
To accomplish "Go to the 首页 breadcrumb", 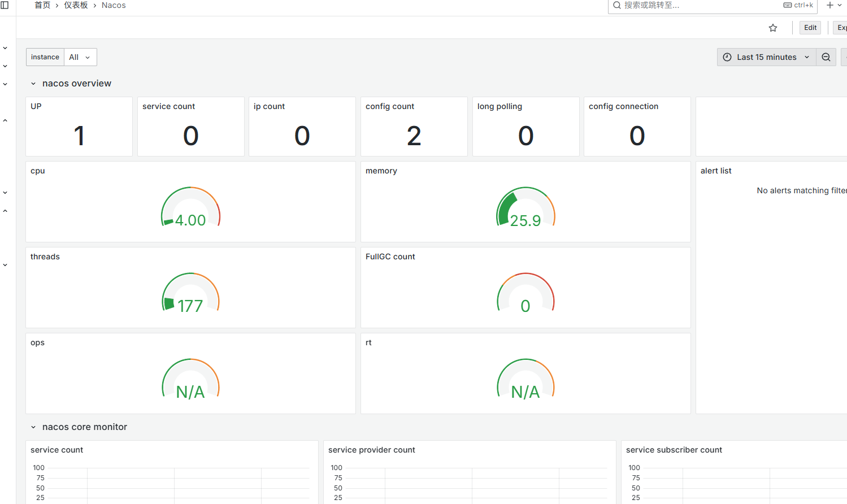I will pyautogui.click(x=42, y=5).
